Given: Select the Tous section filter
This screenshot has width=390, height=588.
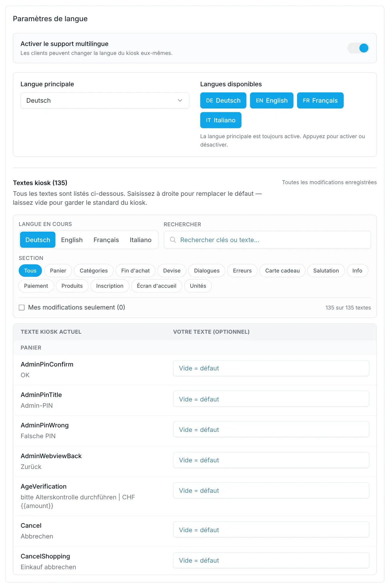Looking at the screenshot, I should pos(30,271).
